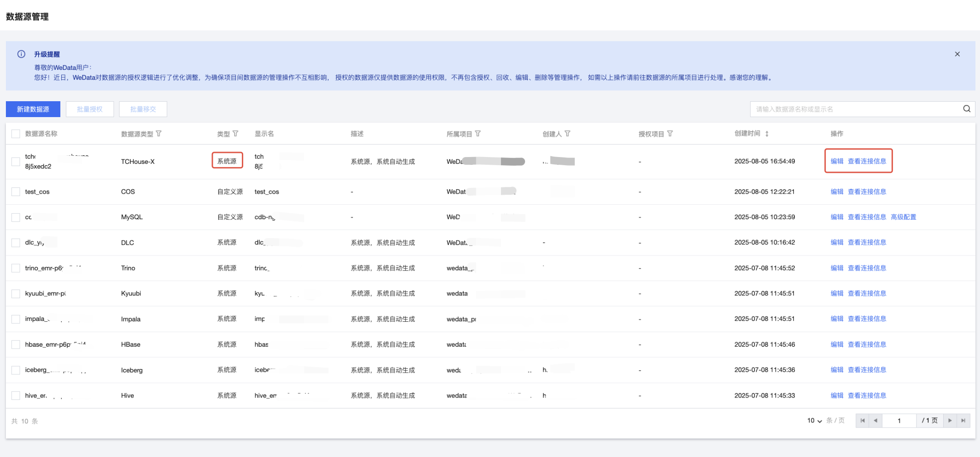
Task: Check the Hive data source row
Action: coord(16,396)
